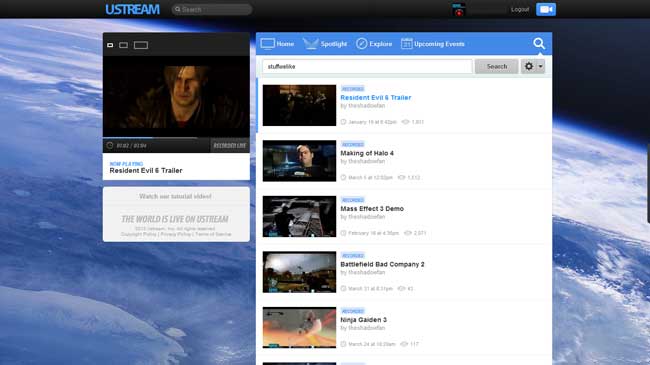Click the Upcoming Events calendar icon
The image size is (650, 365).
point(406,44)
